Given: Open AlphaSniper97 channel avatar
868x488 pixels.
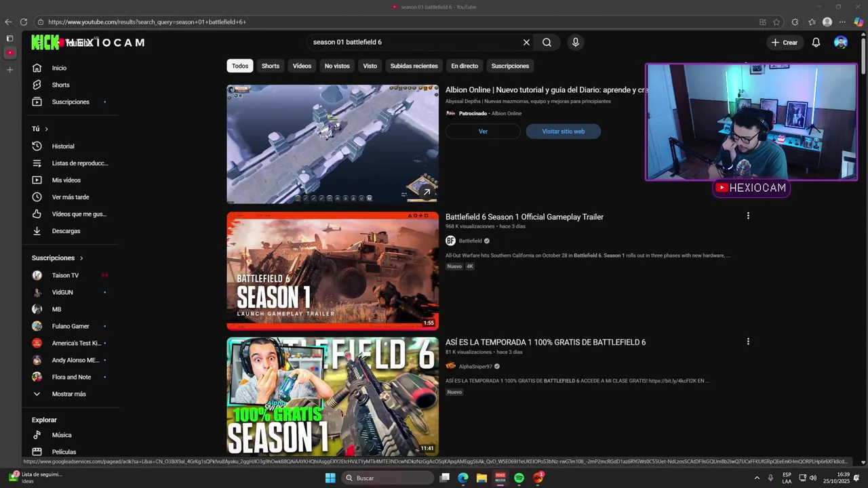Looking at the screenshot, I should (450, 366).
